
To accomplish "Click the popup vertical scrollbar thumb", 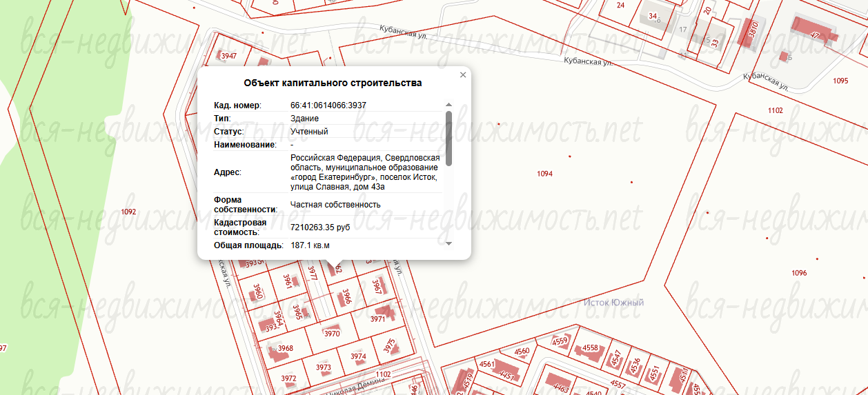I will pyautogui.click(x=448, y=138).
